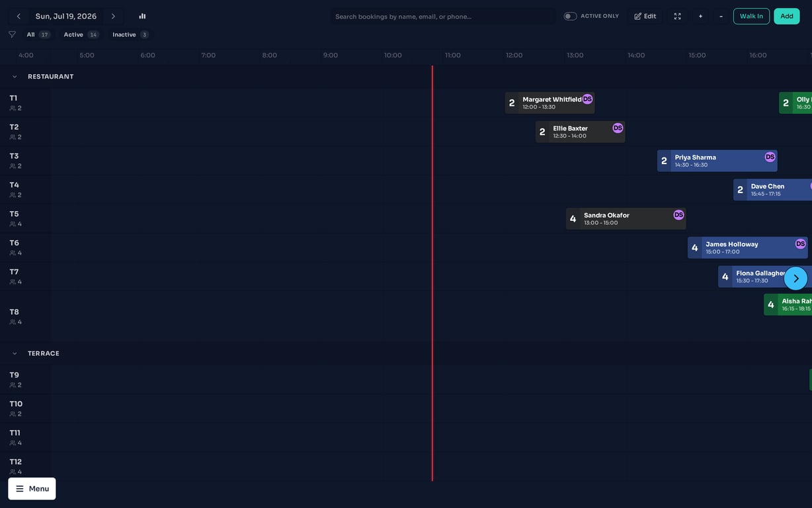Click the Edit button
The height and width of the screenshot is (508, 812).
(645, 17)
